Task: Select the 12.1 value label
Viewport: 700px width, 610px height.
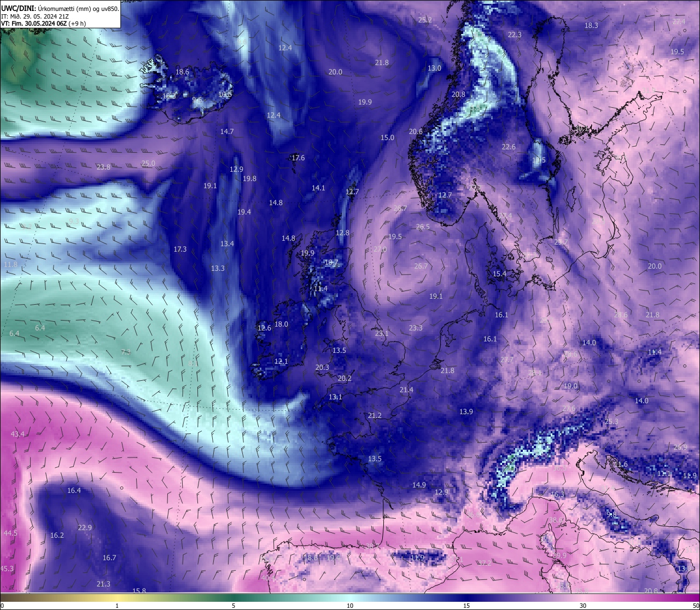Action: click(281, 361)
